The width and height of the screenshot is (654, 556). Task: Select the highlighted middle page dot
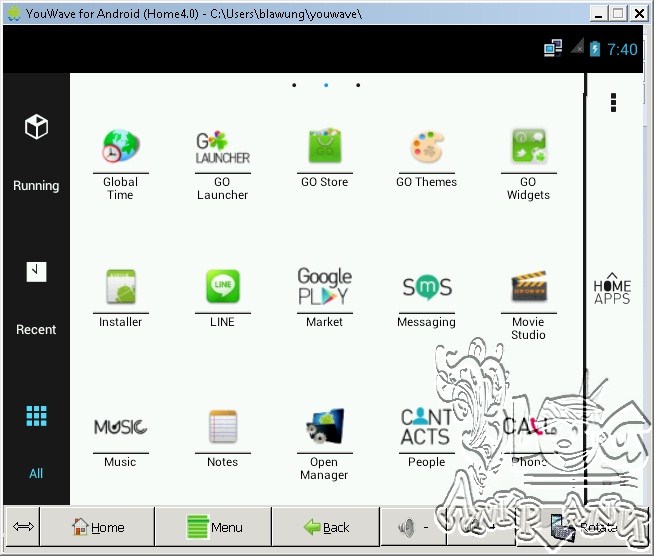326,85
